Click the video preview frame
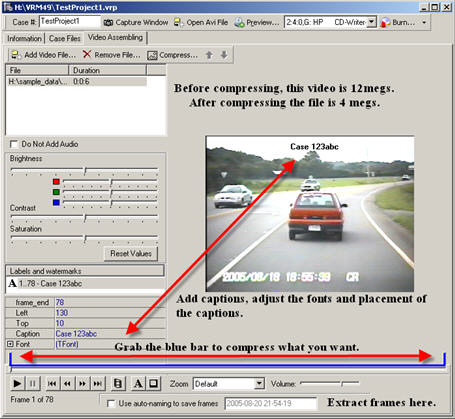This screenshot has height=419, width=455. (310, 214)
